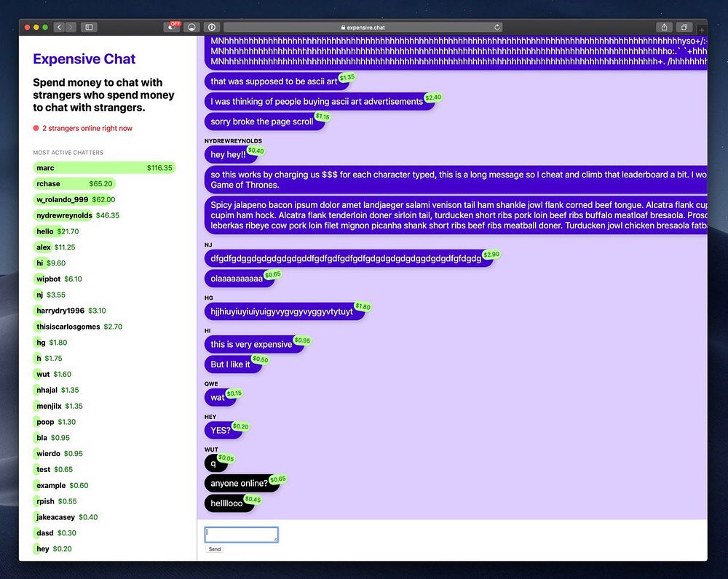
Task: Select menjilx $1.35 leaderboard row
Action: point(58,406)
